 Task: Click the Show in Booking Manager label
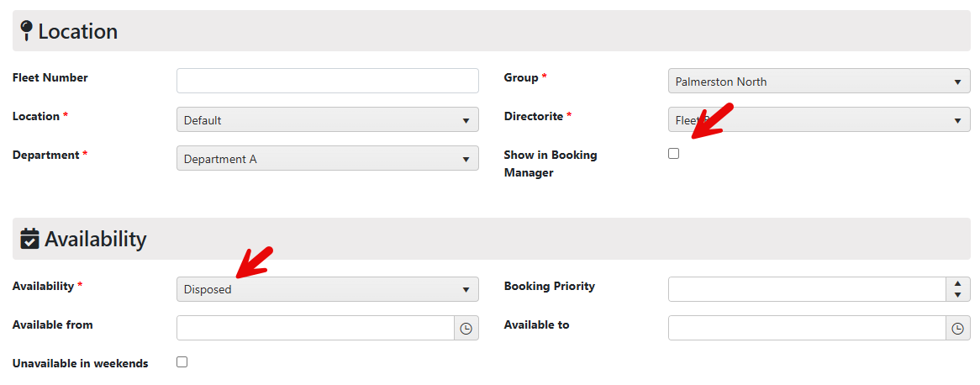pyautogui.click(x=551, y=164)
